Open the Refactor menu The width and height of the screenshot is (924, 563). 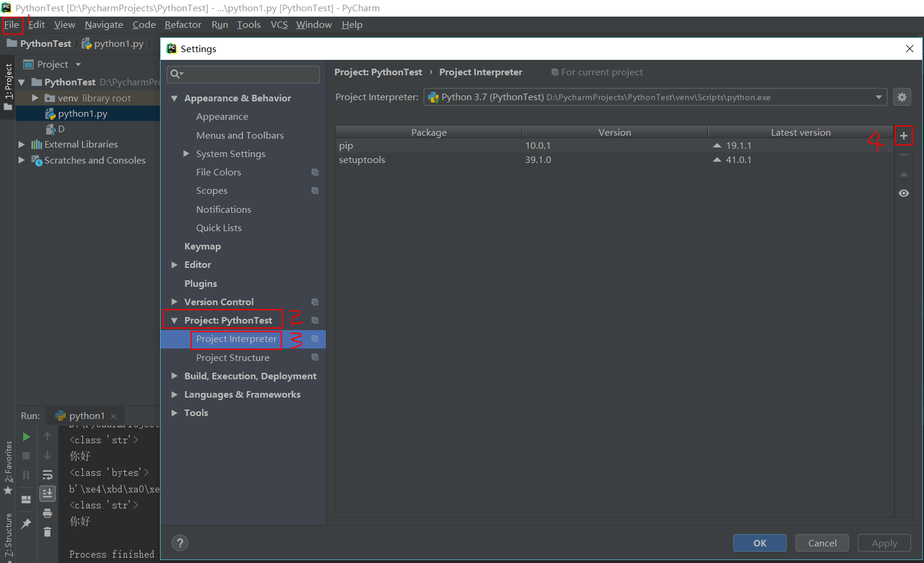tap(183, 25)
